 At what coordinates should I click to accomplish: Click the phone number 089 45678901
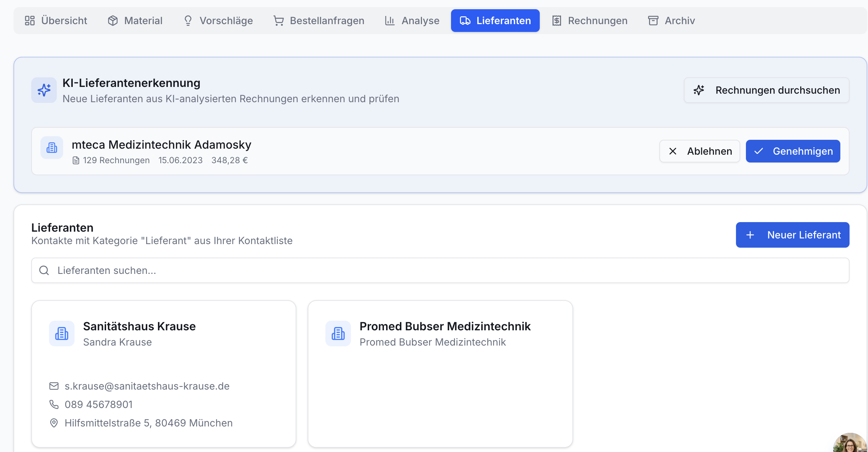pos(99,404)
